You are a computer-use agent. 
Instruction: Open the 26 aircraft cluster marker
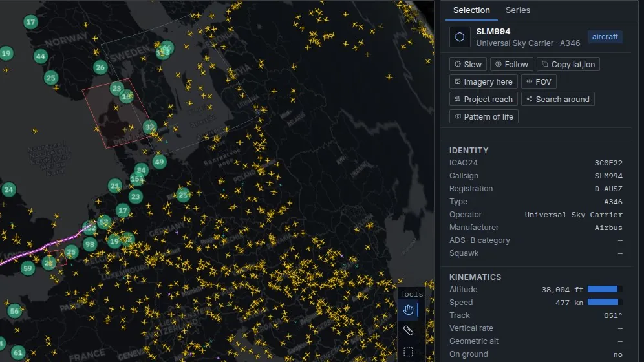point(100,67)
